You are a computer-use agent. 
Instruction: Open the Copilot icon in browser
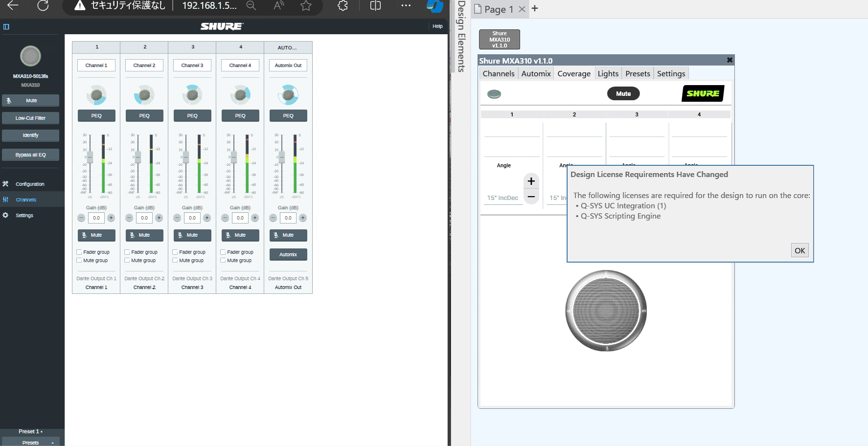(435, 6)
